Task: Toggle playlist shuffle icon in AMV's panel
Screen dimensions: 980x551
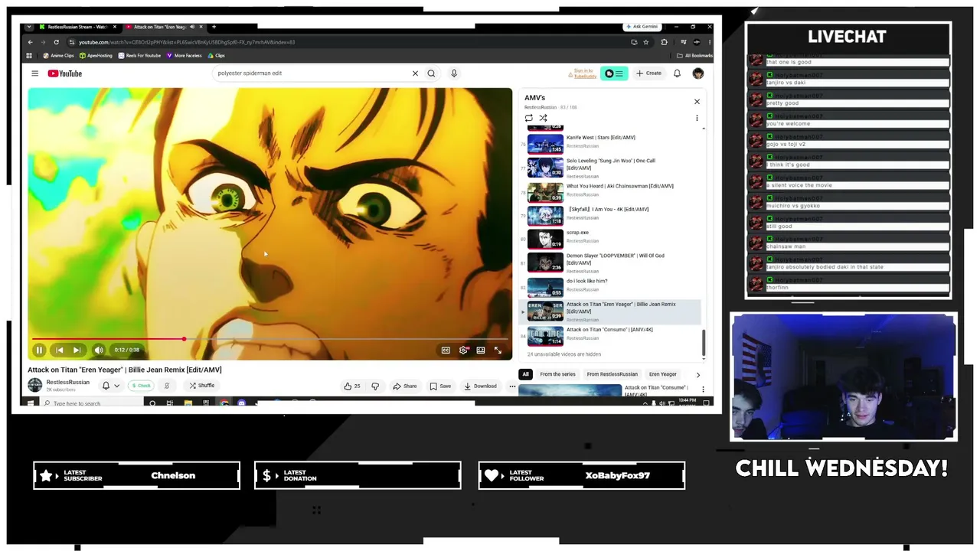Action: [543, 118]
